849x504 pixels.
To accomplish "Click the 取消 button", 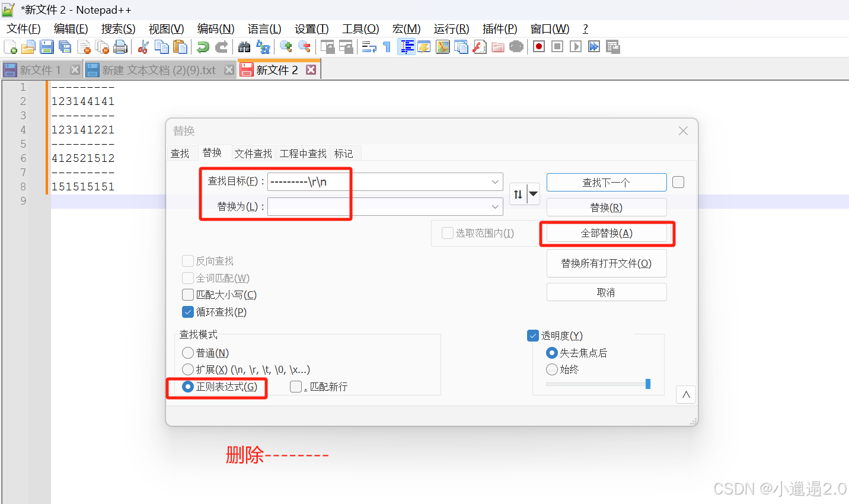I will 607,292.
